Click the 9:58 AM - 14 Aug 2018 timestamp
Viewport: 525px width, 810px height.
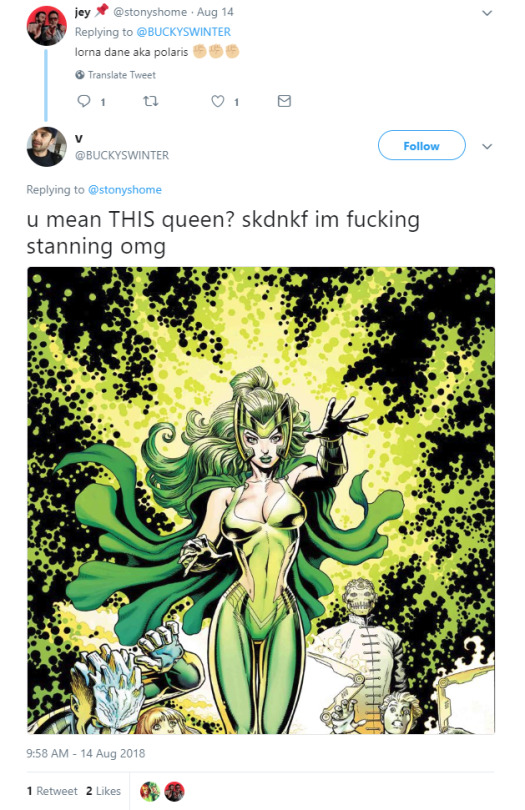(x=86, y=753)
